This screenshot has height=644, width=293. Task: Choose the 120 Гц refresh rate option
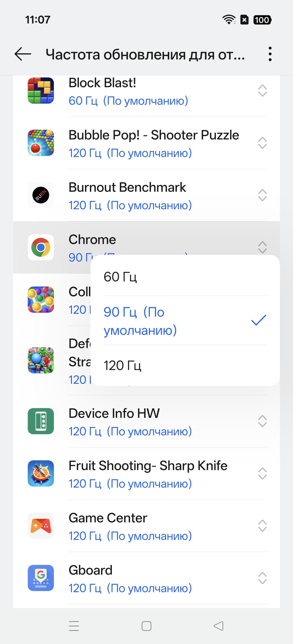click(x=185, y=365)
